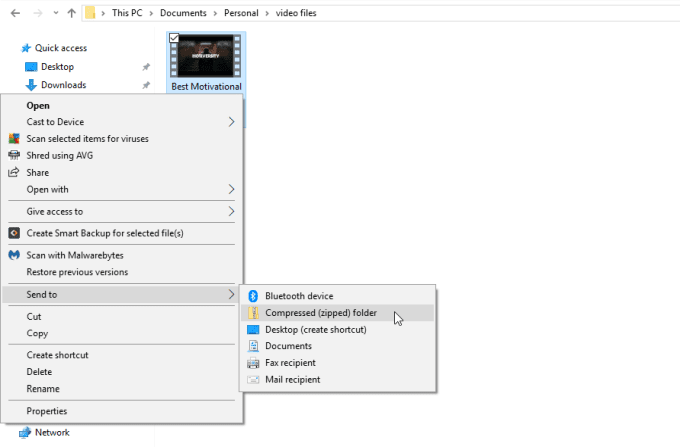
Task: Click the Shred using AVG icon
Action: point(14,155)
